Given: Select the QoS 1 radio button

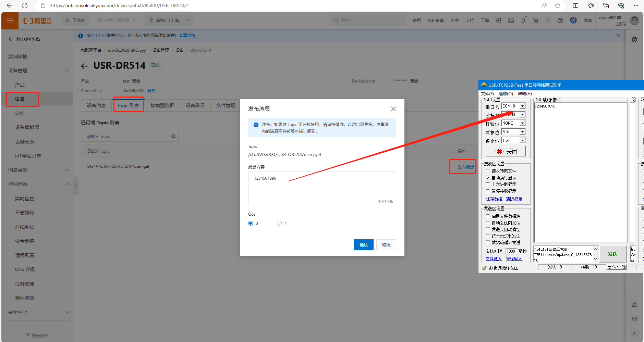Looking at the screenshot, I should (x=279, y=223).
